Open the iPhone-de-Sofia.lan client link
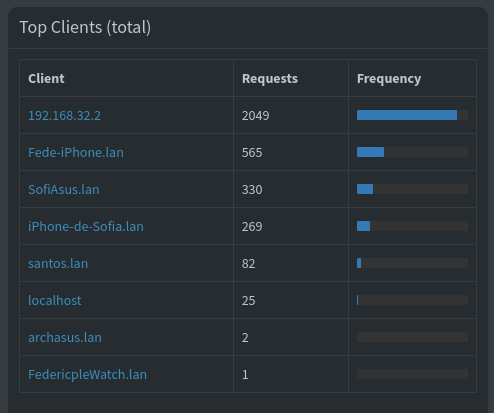Image resolution: width=494 pixels, height=413 pixels. [x=86, y=226]
